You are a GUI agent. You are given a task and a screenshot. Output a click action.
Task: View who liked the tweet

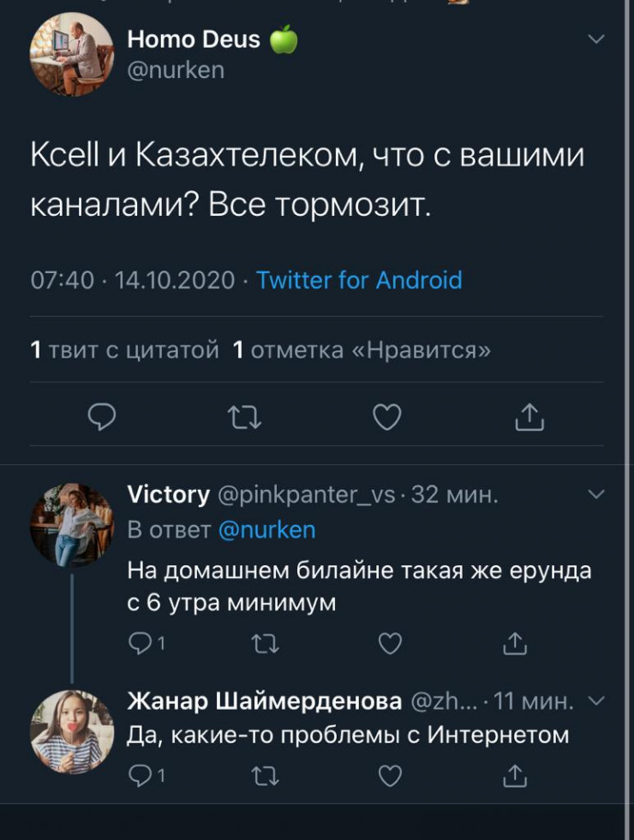(x=362, y=349)
